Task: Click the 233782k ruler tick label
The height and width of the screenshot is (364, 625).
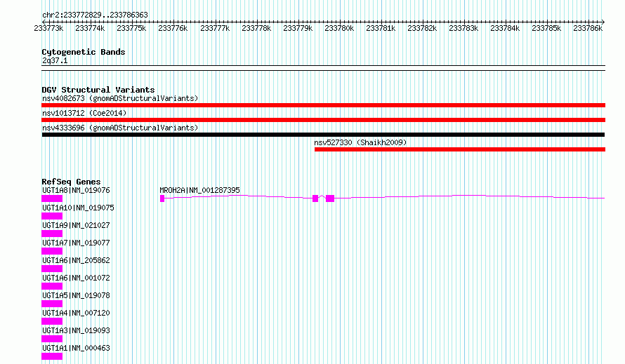Action: [x=422, y=28]
